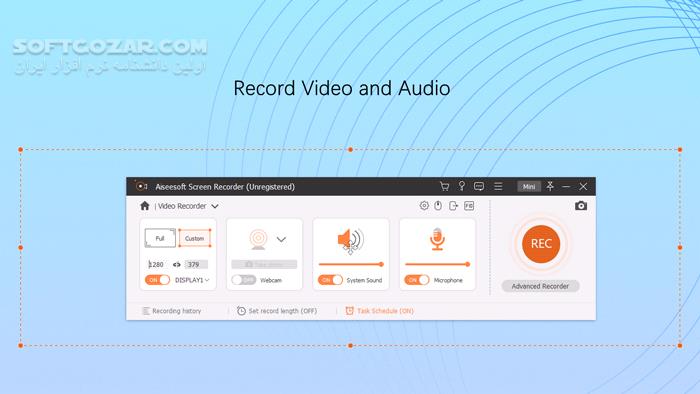Viewport: 700px width, 394px height.
Task: Click the FE format icon
Action: click(x=469, y=206)
